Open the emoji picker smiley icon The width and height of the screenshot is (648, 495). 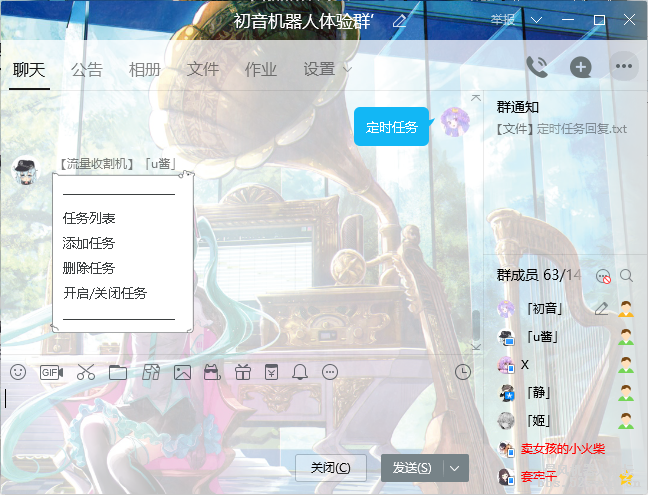pyautogui.click(x=18, y=372)
